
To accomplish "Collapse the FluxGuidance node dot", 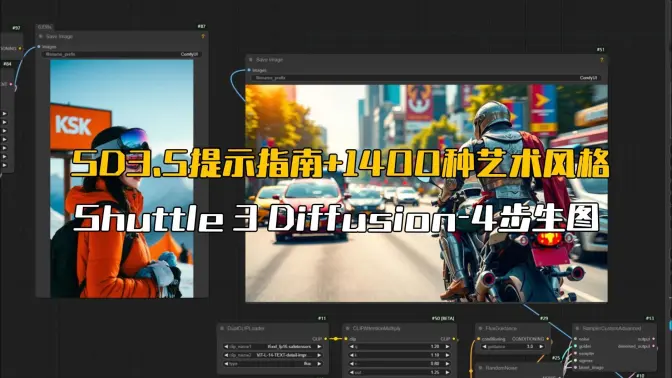I will (x=480, y=328).
